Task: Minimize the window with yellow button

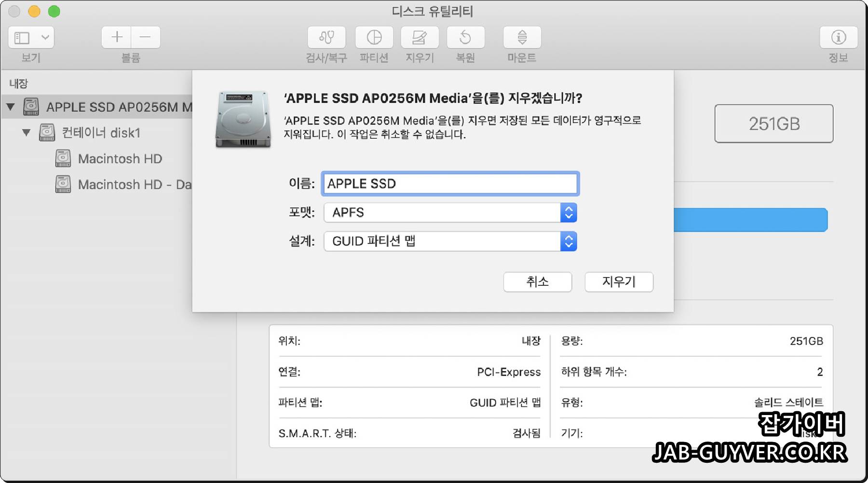Action: pos(34,11)
